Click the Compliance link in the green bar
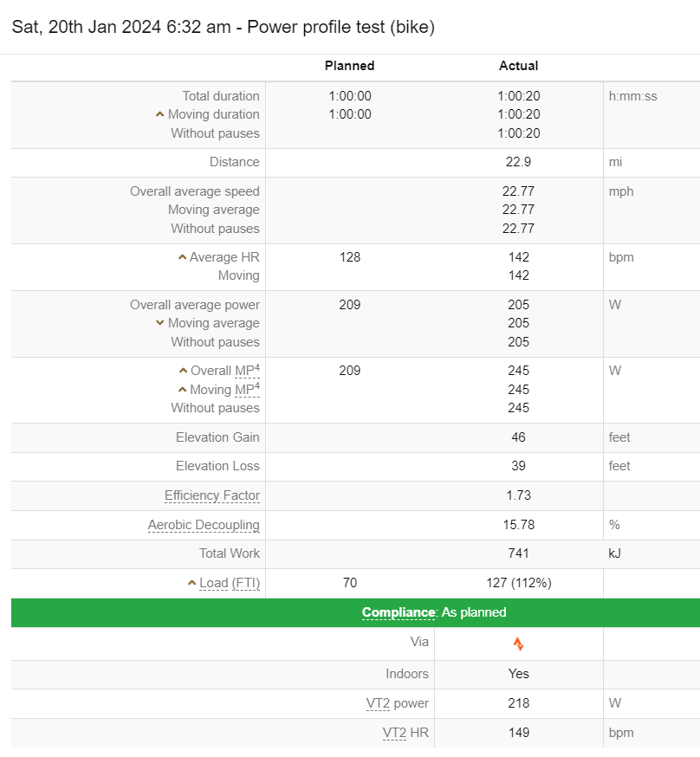 pyautogui.click(x=398, y=612)
